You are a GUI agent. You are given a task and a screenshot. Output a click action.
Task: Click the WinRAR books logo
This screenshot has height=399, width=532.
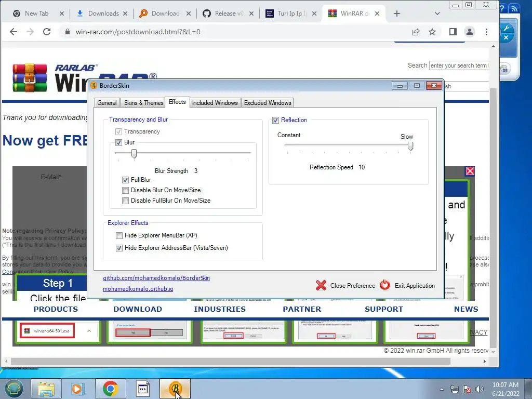pyautogui.click(x=30, y=78)
